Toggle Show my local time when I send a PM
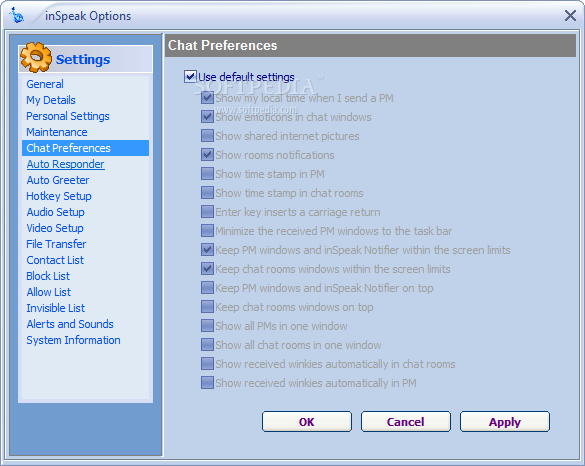The width and height of the screenshot is (585, 466). (207, 98)
